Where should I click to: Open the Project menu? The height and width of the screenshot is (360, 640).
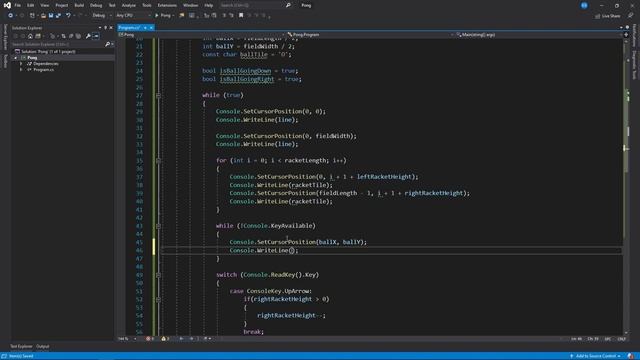62,5
